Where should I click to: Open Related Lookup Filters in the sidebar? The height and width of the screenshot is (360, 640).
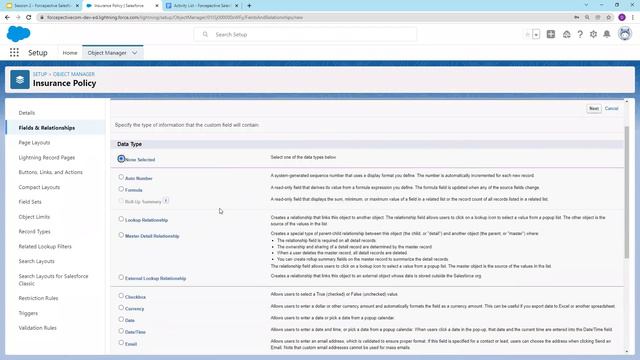point(45,247)
